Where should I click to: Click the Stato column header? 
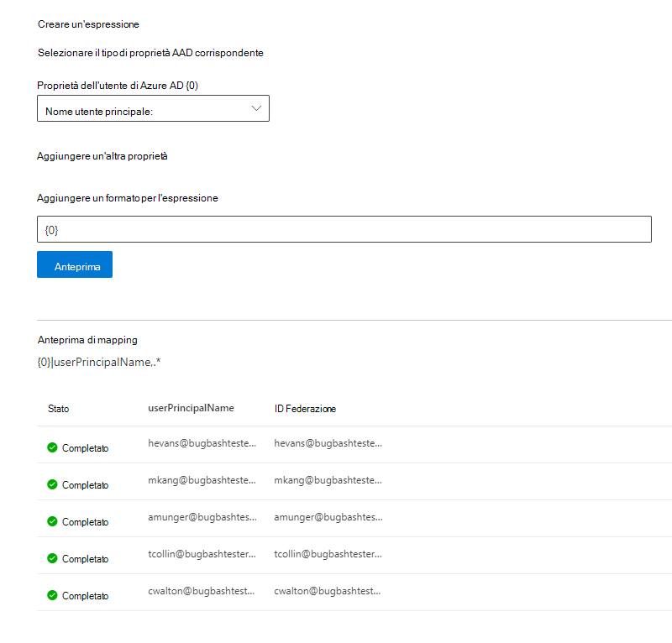click(58, 409)
